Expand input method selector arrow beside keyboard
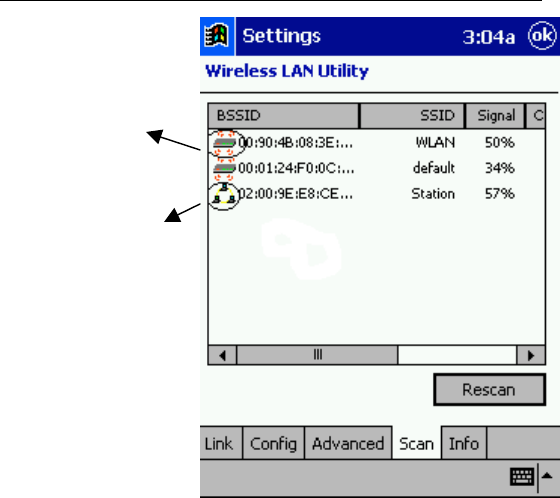 pyautogui.click(x=547, y=476)
